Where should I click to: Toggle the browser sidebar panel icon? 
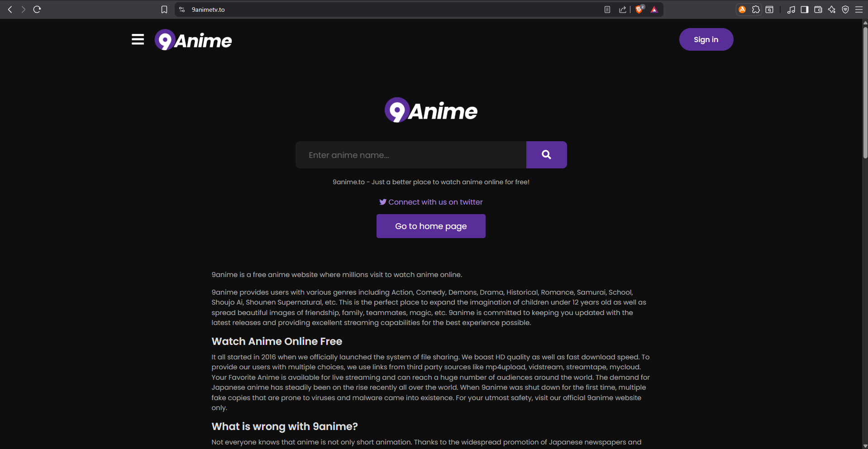click(x=805, y=10)
